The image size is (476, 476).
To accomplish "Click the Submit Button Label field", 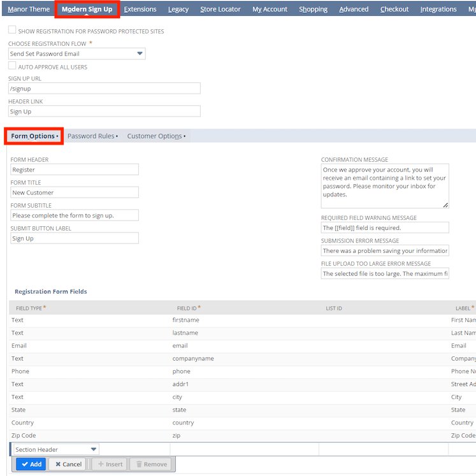I will [75, 238].
